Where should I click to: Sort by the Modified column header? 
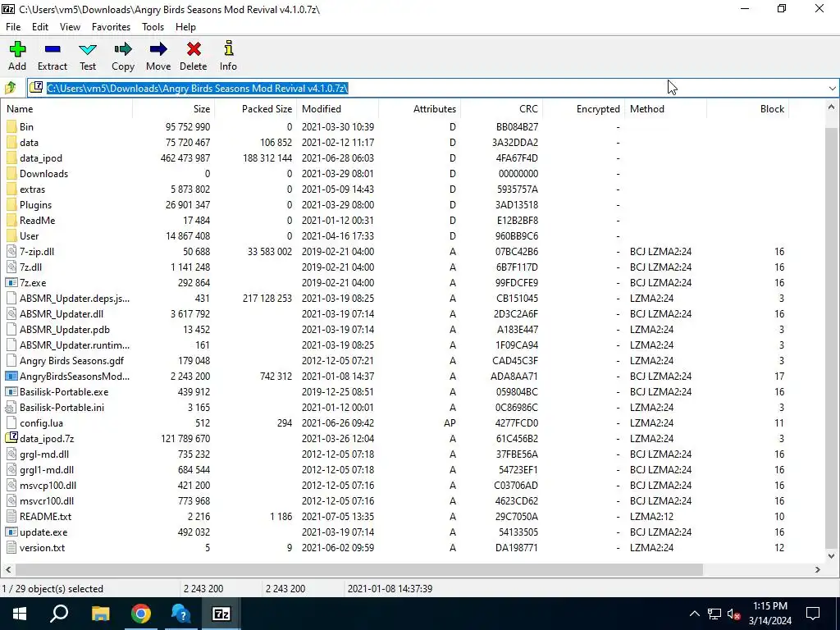click(337, 109)
